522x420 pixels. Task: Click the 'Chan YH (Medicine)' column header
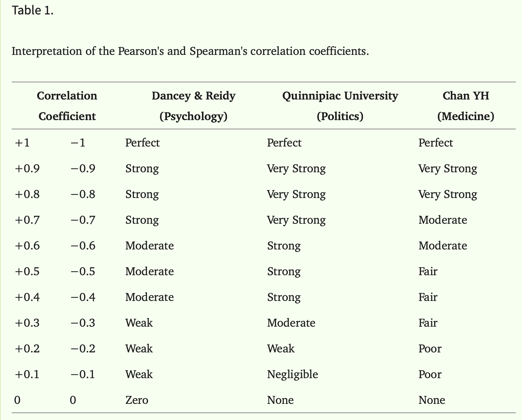click(466, 106)
